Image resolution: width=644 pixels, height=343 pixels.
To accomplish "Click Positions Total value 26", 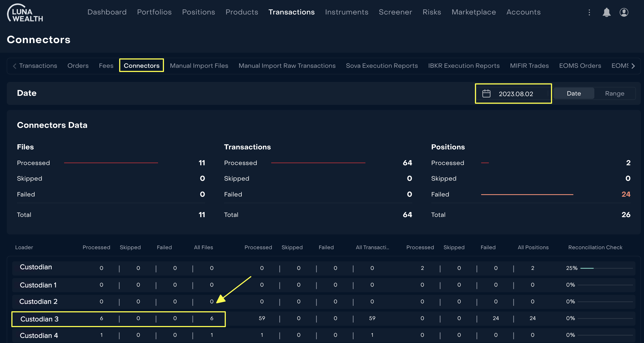I will [x=626, y=215].
